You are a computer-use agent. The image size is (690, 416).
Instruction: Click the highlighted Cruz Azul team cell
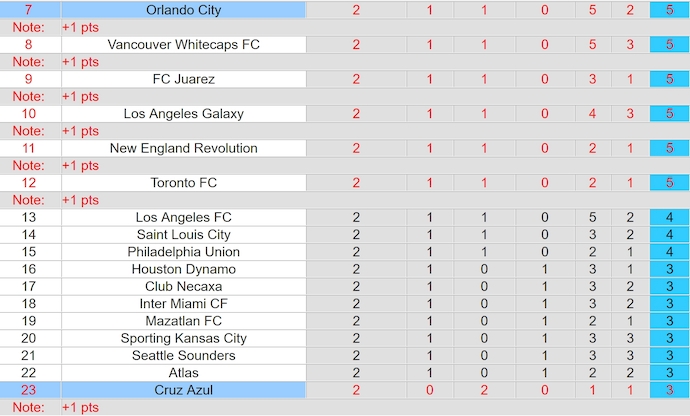coord(184,390)
